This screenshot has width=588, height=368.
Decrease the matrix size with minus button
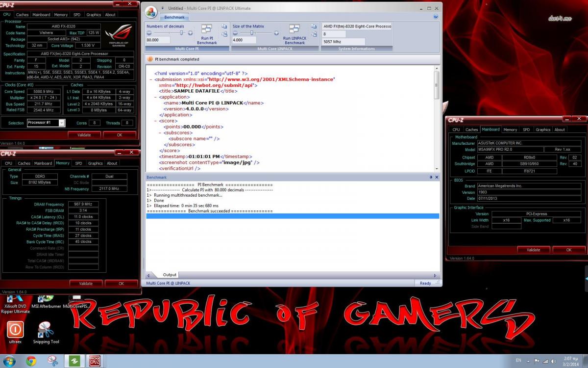pos(236,33)
